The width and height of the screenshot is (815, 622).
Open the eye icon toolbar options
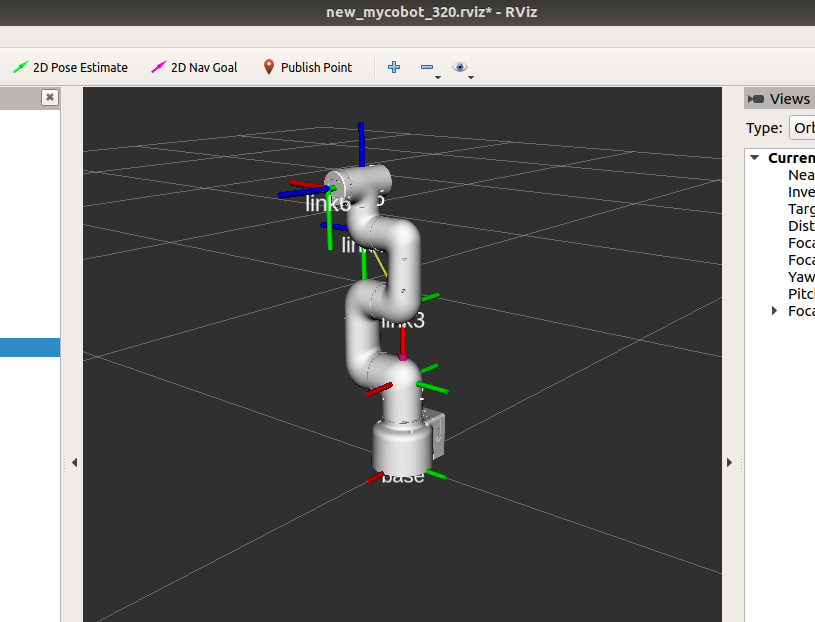click(461, 68)
